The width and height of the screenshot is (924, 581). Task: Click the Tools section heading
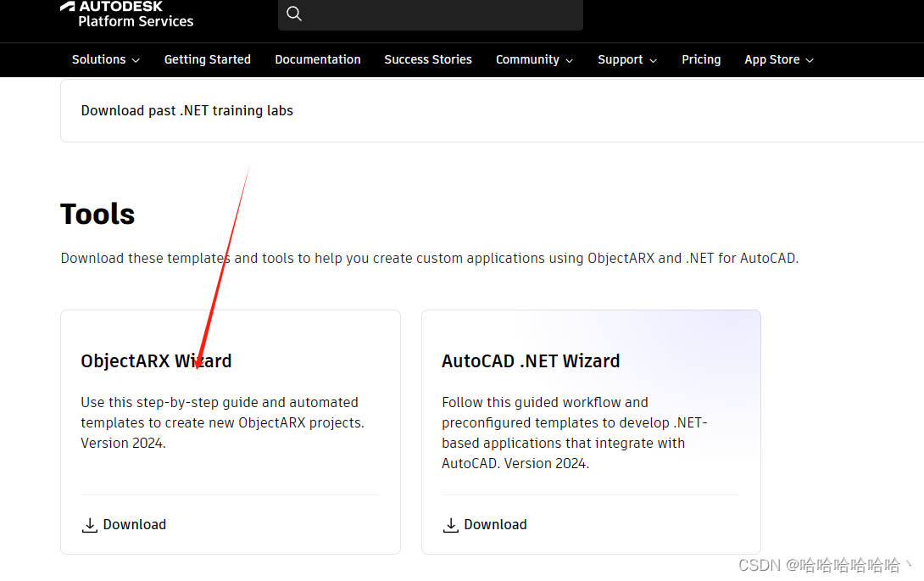pyautogui.click(x=97, y=214)
